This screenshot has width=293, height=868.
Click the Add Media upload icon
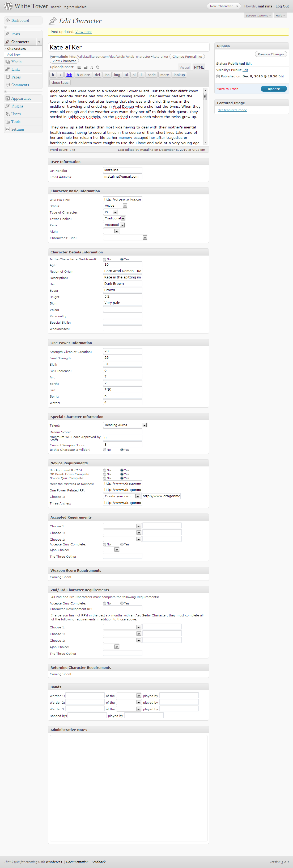[97, 67]
